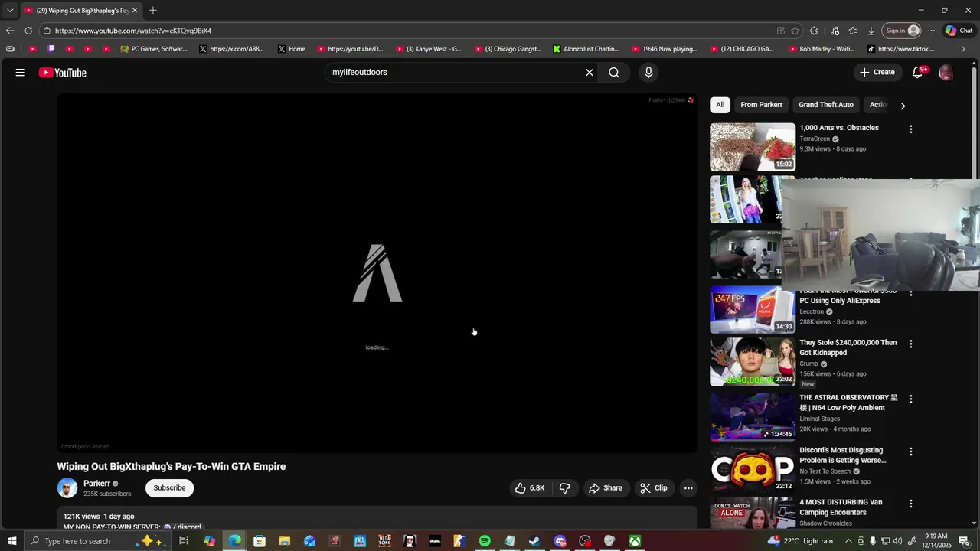Viewport: 980px width, 551px height.
Task: Open AlonzoJust Chattin bookmark
Action: coord(586,49)
